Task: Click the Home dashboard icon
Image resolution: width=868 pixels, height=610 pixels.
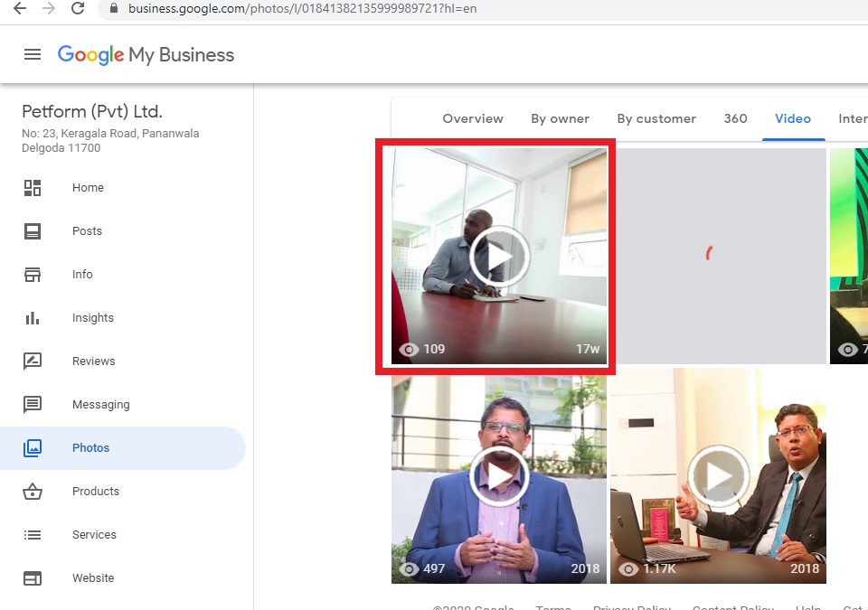Action: point(33,188)
